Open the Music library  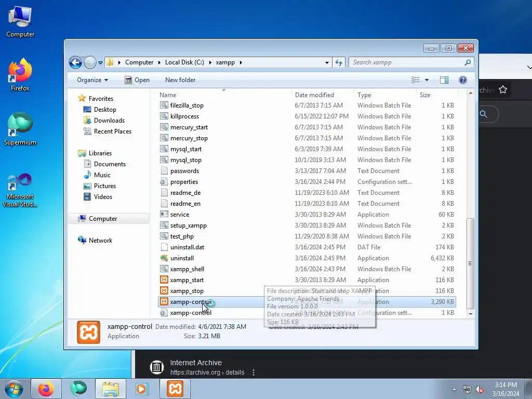point(97,175)
